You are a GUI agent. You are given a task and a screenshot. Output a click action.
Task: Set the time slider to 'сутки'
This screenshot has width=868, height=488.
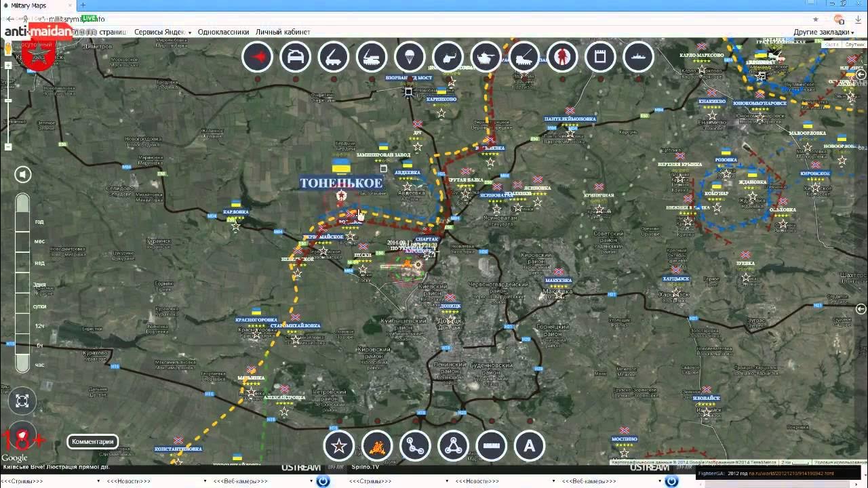(40, 306)
